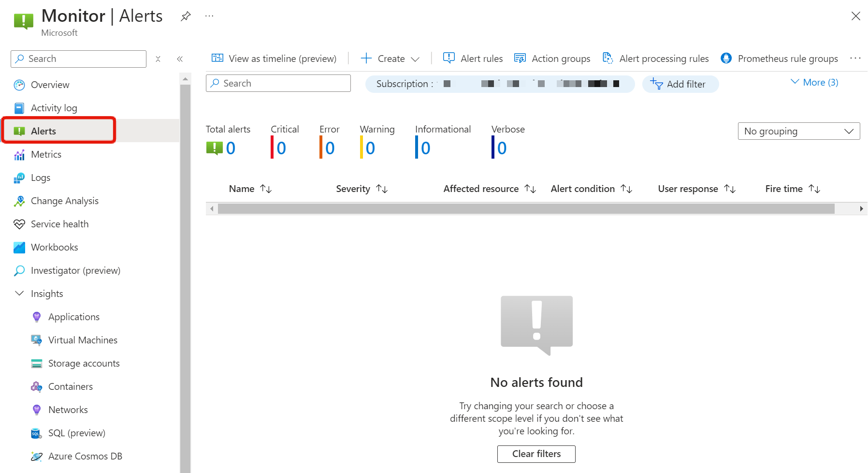This screenshot has width=868, height=473.
Task: Select Alerts in the sidebar
Action: point(90,131)
